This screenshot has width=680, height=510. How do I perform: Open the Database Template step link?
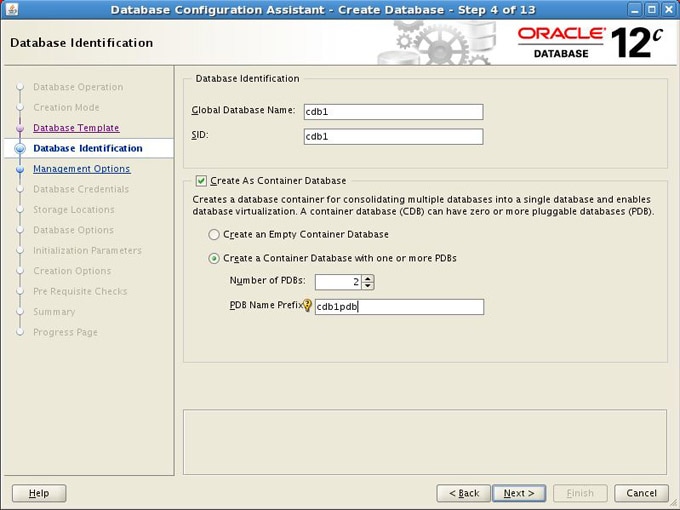coord(76,128)
